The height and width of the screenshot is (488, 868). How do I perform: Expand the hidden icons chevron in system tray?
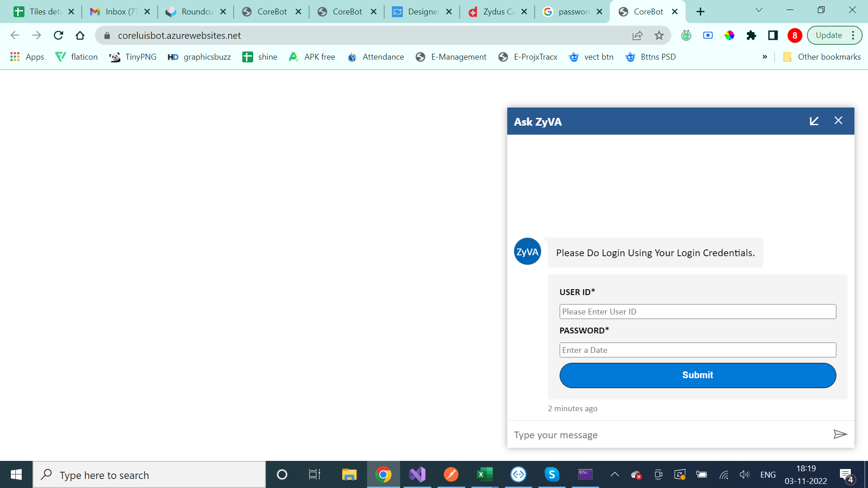click(614, 474)
